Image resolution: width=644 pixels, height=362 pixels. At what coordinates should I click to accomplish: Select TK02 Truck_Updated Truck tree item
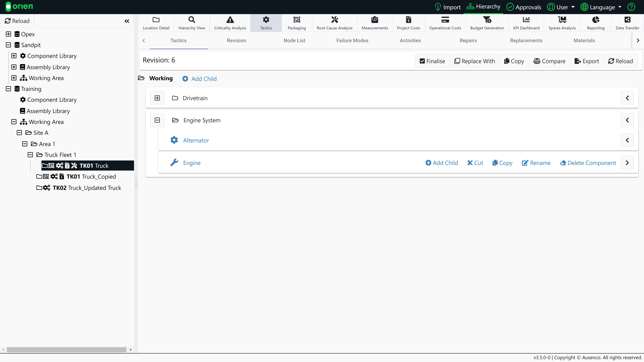click(x=87, y=188)
